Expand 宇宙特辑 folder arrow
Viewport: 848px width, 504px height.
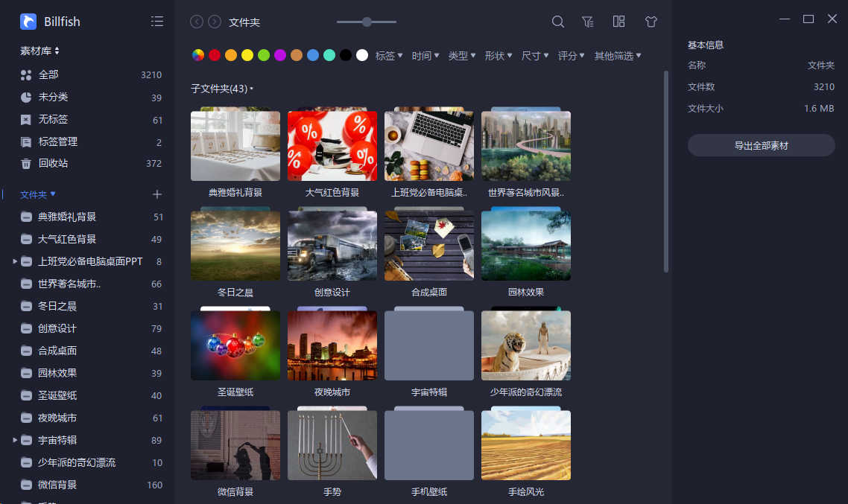(15, 440)
